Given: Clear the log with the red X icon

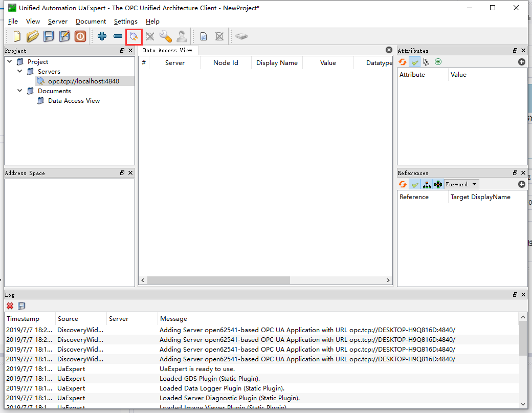Looking at the screenshot, I should click(10, 306).
